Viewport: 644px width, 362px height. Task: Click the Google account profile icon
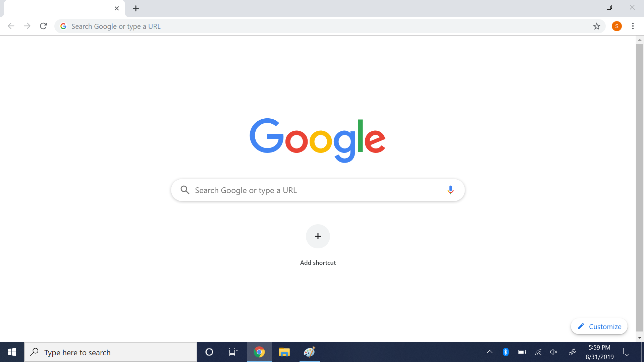(616, 26)
